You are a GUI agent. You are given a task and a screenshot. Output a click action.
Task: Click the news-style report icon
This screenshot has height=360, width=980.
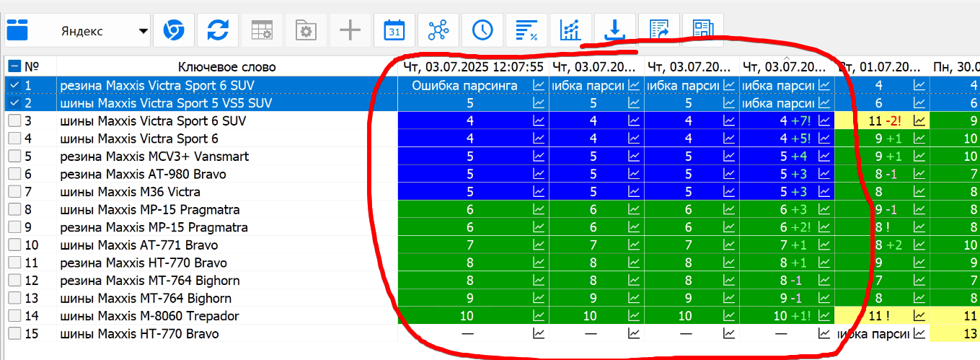point(703,31)
